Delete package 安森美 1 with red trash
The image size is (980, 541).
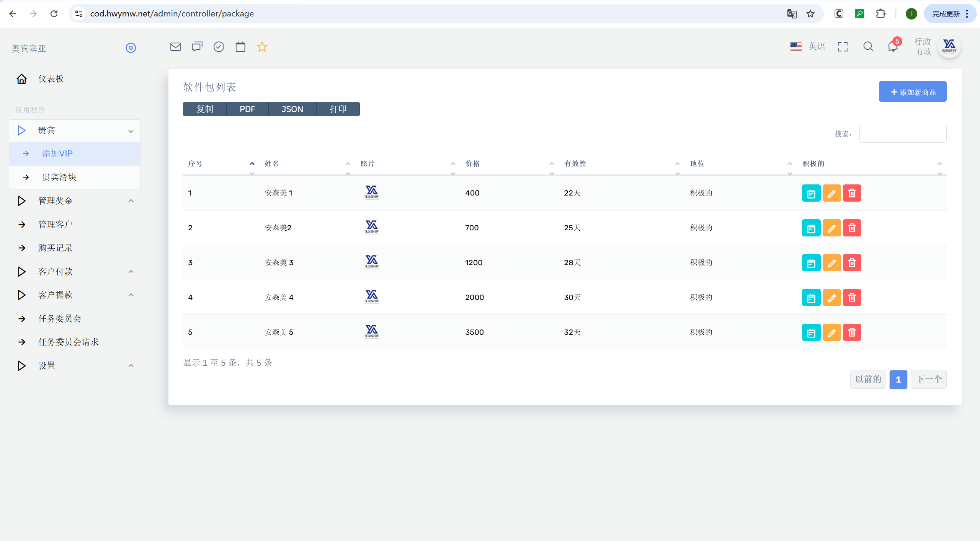pyautogui.click(x=852, y=193)
